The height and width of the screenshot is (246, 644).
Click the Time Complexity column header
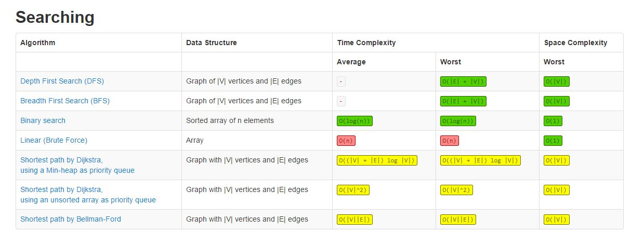(366, 43)
